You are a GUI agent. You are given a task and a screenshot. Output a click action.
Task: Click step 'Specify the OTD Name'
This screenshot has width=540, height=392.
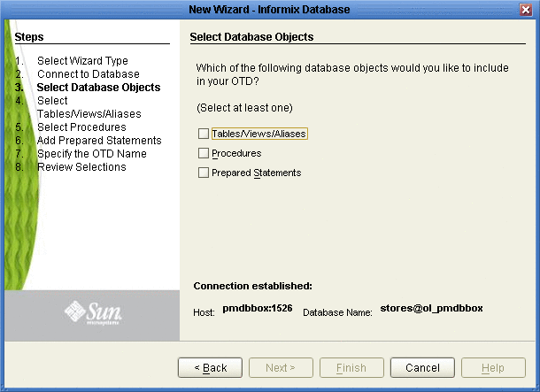click(91, 153)
